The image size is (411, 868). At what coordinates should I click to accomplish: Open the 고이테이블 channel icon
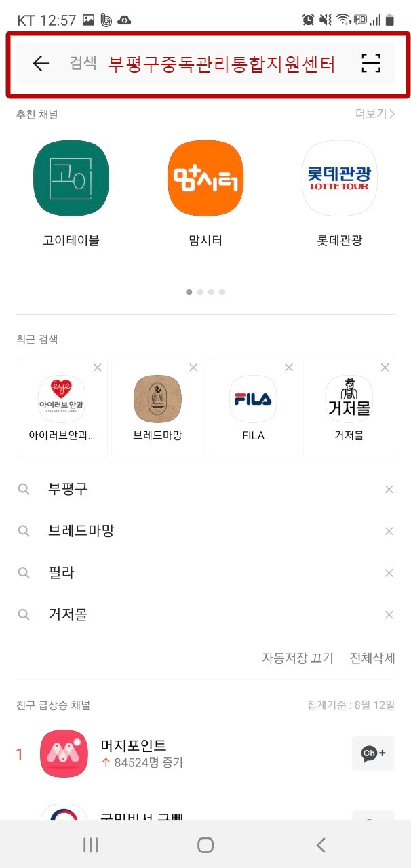click(x=71, y=178)
